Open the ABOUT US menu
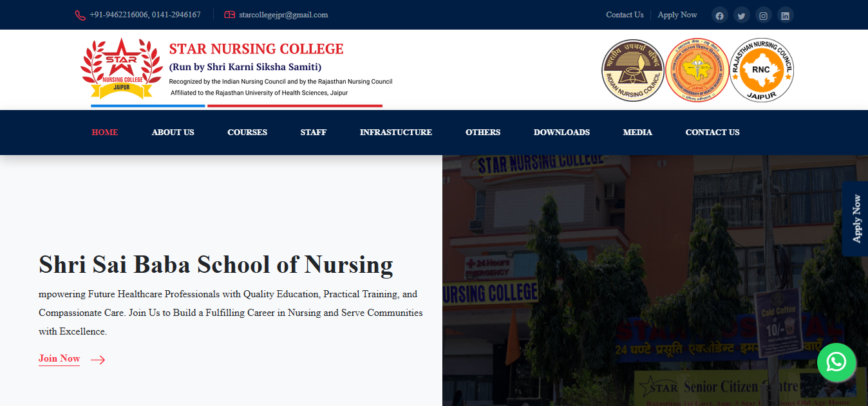The height and width of the screenshot is (406, 868). tap(173, 132)
